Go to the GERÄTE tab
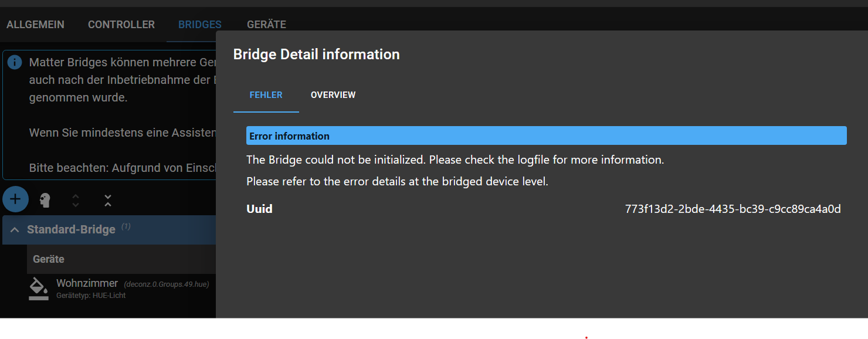This screenshot has width=868, height=339. pyautogui.click(x=267, y=25)
